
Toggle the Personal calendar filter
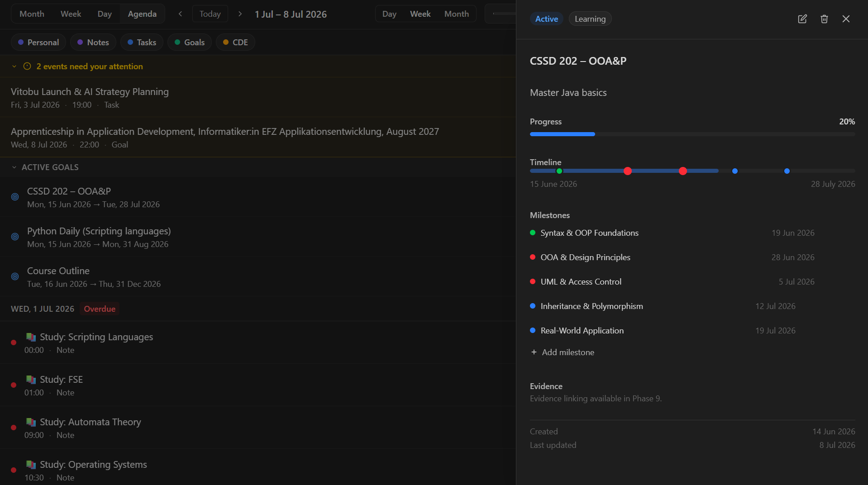coord(38,42)
